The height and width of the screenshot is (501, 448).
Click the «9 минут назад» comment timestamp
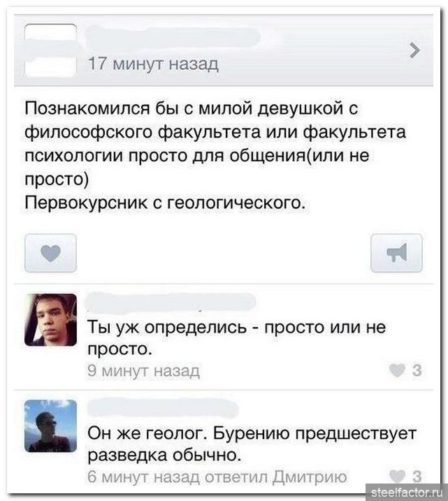(144, 371)
